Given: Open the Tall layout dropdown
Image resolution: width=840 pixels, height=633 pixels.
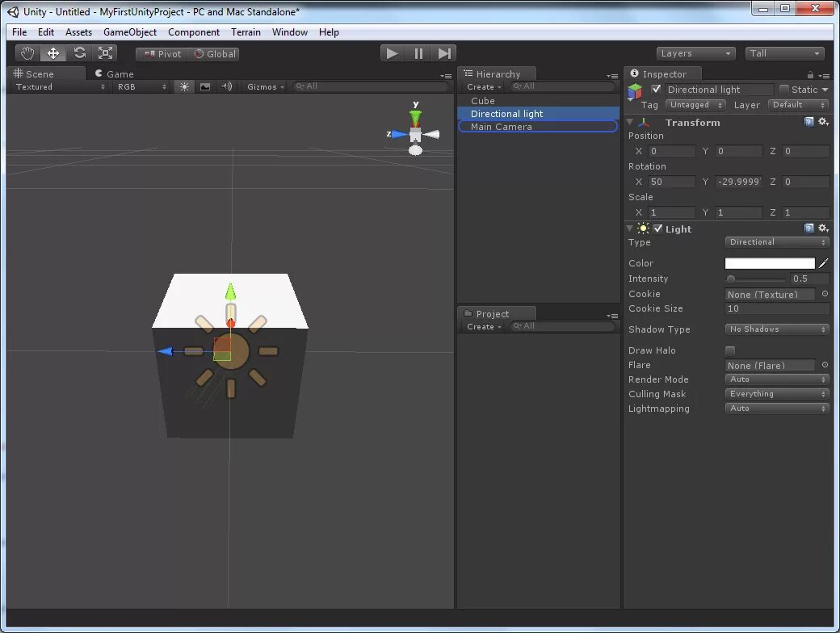Looking at the screenshot, I should point(784,53).
